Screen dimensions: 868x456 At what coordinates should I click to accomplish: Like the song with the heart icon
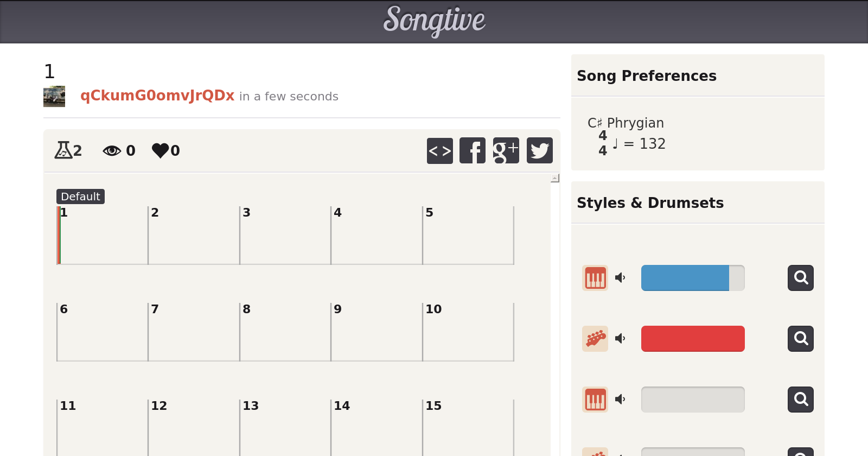(161, 150)
